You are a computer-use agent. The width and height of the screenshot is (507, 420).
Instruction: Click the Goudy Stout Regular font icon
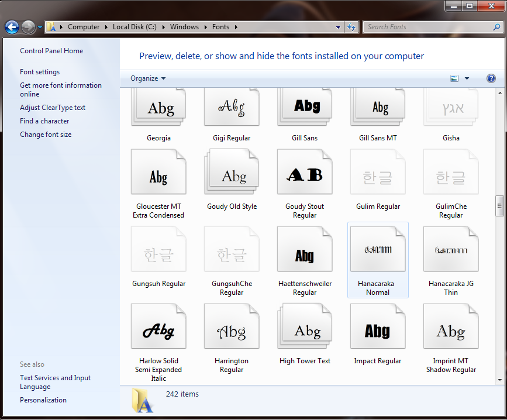tap(305, 173)
